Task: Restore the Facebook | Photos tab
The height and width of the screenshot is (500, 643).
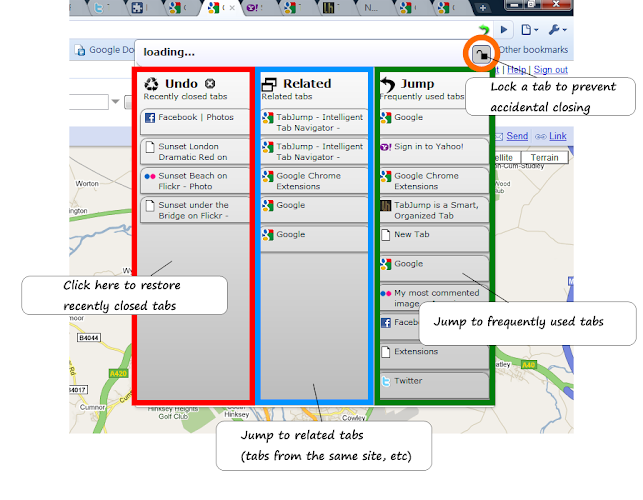Action: click(195, 122)
